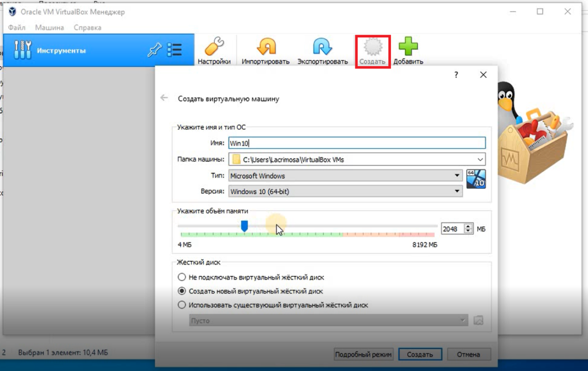Decrease memory with the spinner down arrow
The width and height of the screenshot is (588, 371).
pos(468,231)
